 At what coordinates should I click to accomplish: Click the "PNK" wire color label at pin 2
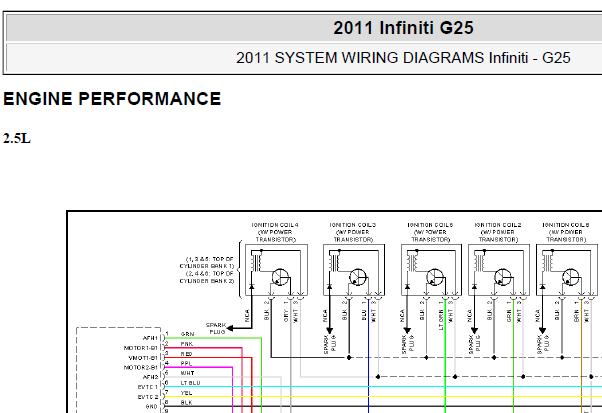click(187, 344)
